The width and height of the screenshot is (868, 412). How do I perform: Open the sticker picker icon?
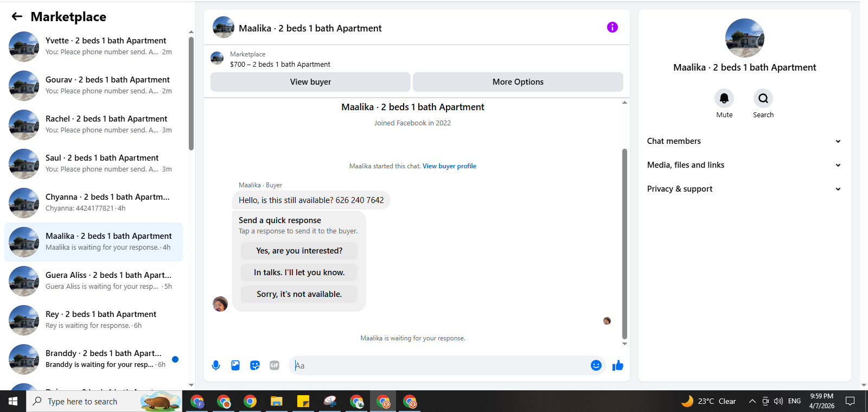coord(255,365)
